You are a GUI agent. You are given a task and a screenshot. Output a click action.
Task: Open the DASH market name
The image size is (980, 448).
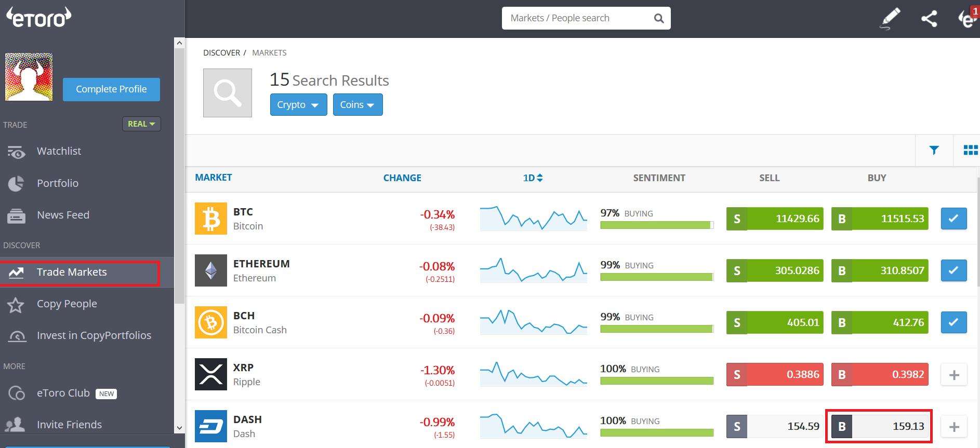(x=247, y=419)
